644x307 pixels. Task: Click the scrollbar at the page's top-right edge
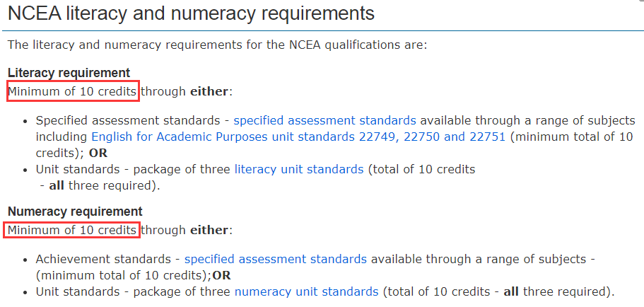pyautogui.click(x=640, y=2)
